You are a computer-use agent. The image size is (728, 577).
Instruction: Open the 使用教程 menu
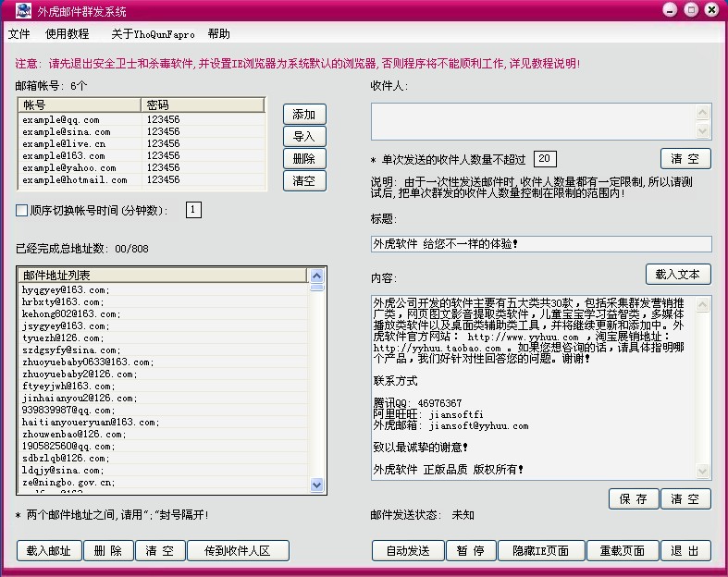[x=68, y=34]
